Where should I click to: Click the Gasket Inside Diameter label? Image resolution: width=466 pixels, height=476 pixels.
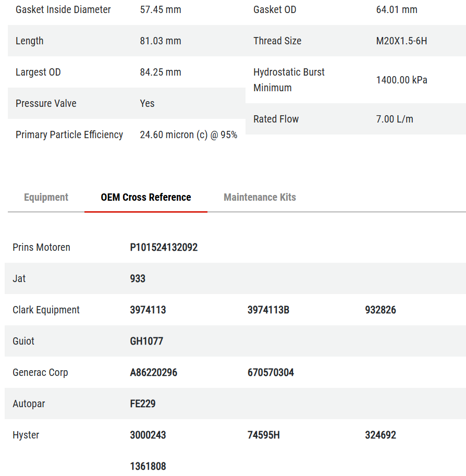pyautogui.click(x=63, y=10)
